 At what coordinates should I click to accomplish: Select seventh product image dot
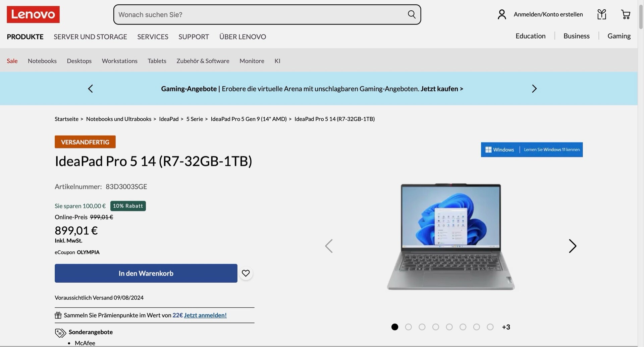(477, 327)
